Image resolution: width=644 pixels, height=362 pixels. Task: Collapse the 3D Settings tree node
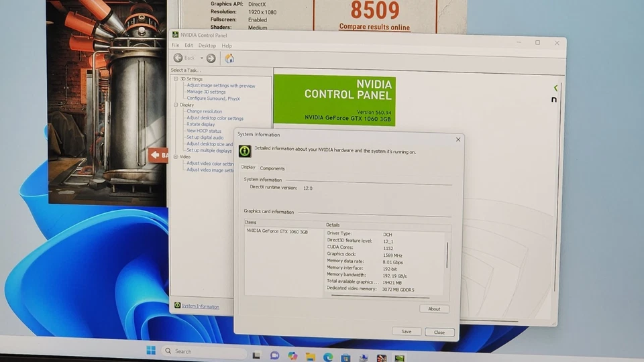[176, 78]
